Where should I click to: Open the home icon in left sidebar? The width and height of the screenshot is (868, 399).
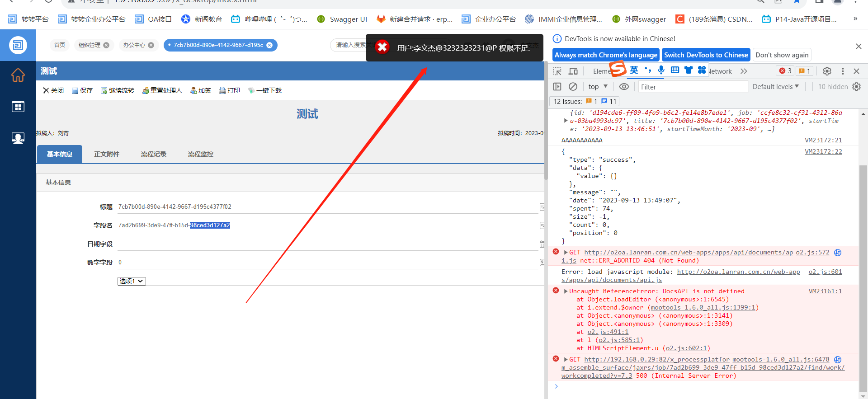(18, 75)
